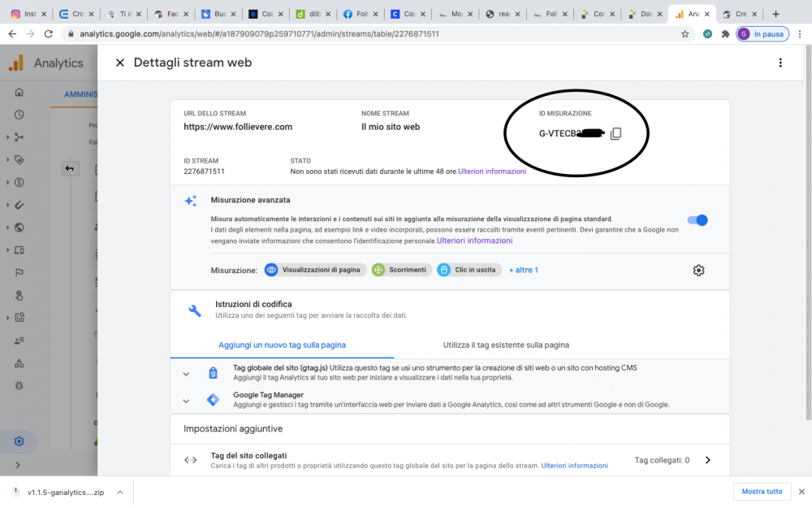
Task: Open the tag icon in Analytics sidebar
Action: point(19,159)
